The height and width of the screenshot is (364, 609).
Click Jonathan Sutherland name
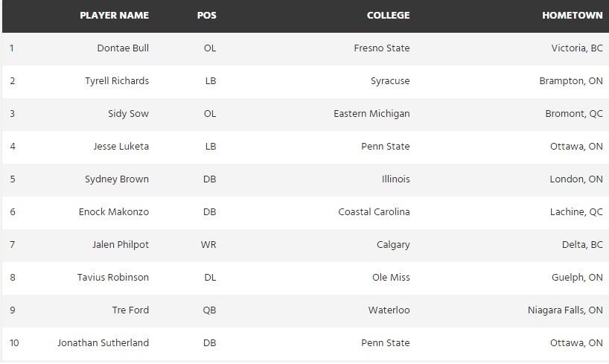click(103, 343)
